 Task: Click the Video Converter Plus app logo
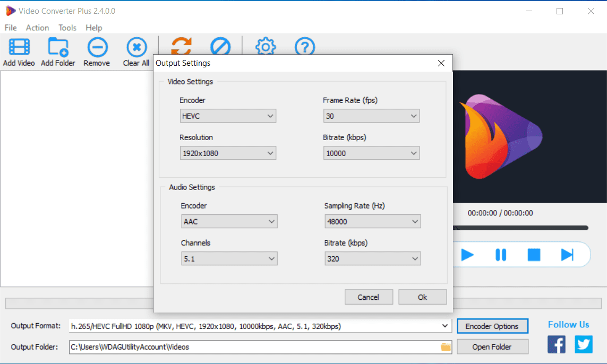click(11, 11)
